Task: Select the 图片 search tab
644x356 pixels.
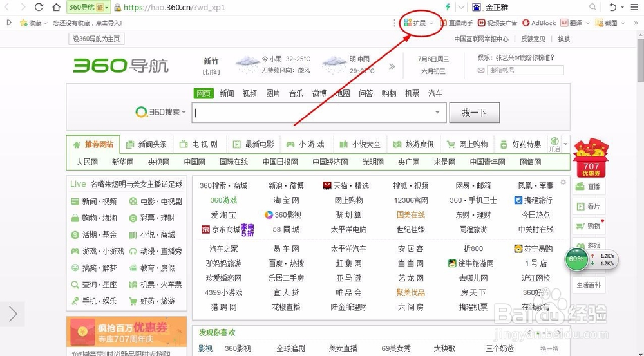Action: pyautogui.click(x=272, y=93)
